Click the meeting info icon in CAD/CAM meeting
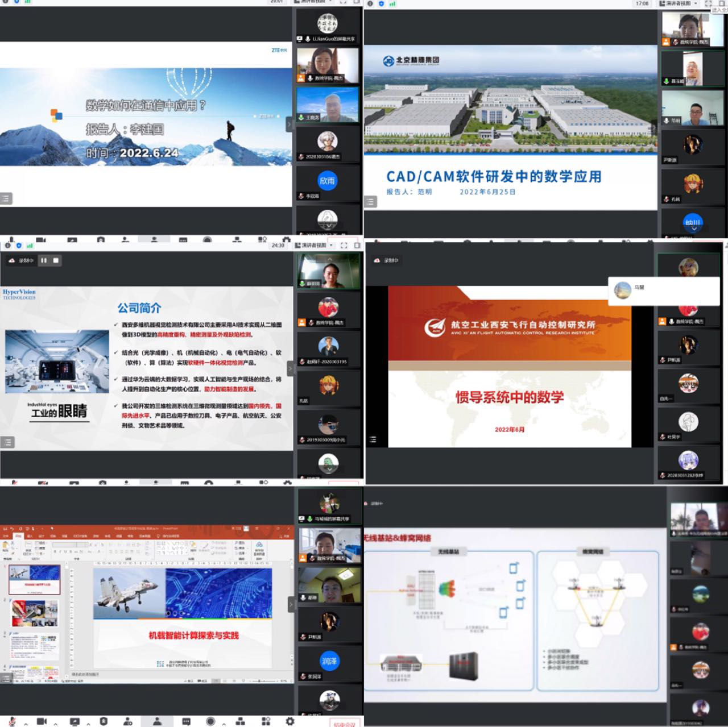The image size is (728, 727). click(370, 3)
